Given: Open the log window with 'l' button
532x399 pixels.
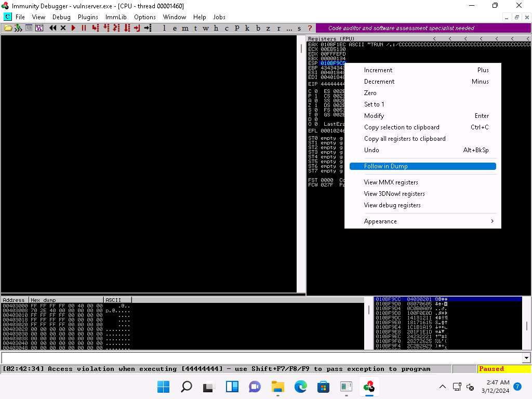Looking at the screenshot, I should pos(165,28).
